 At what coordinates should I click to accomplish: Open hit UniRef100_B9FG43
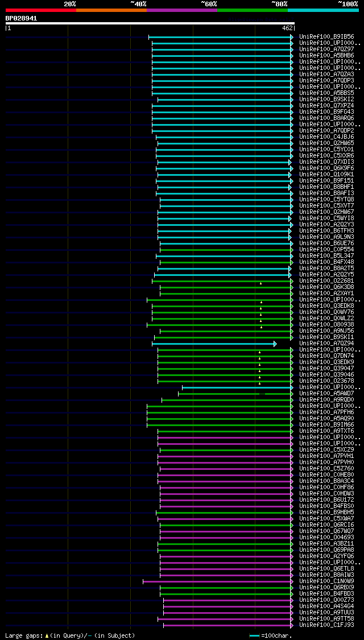pyautogui.click(x=326, y=112)
